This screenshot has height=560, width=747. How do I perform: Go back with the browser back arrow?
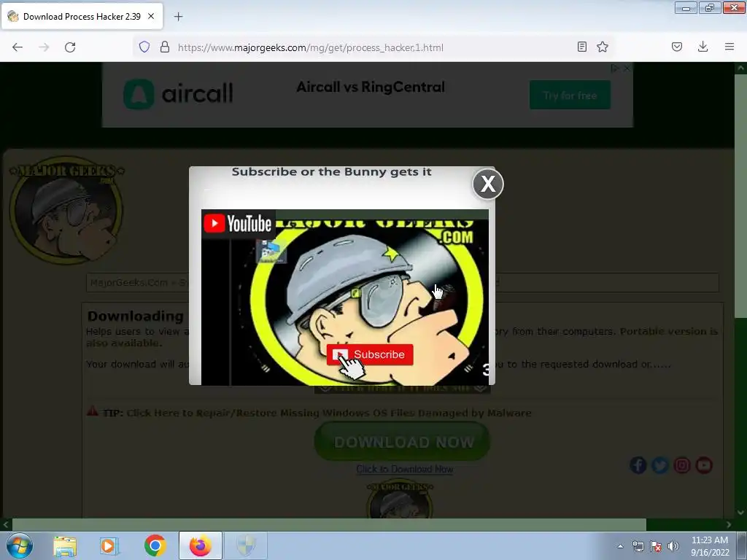18,47
